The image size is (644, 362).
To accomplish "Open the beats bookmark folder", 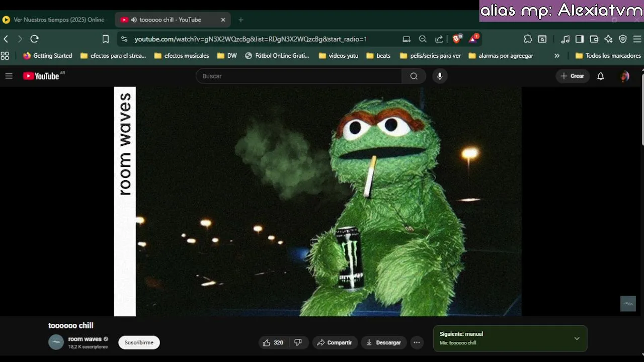I will tap(379, 56).
